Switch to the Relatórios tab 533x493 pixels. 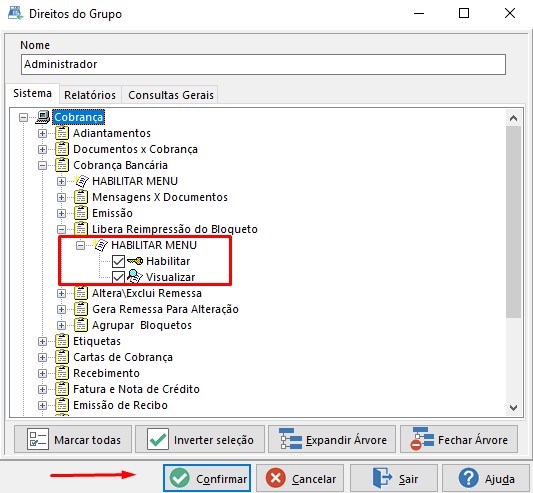tap(90, 95)
